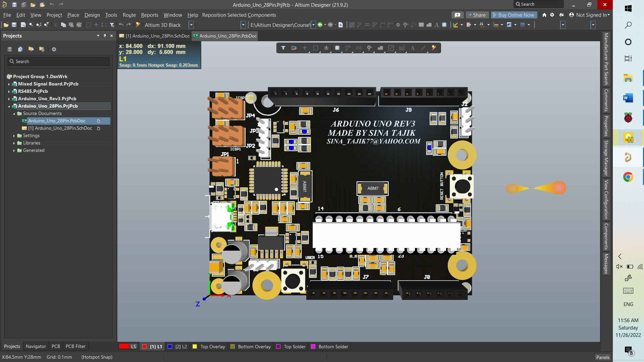Select the place polygon pour tool

coord(380,48)
